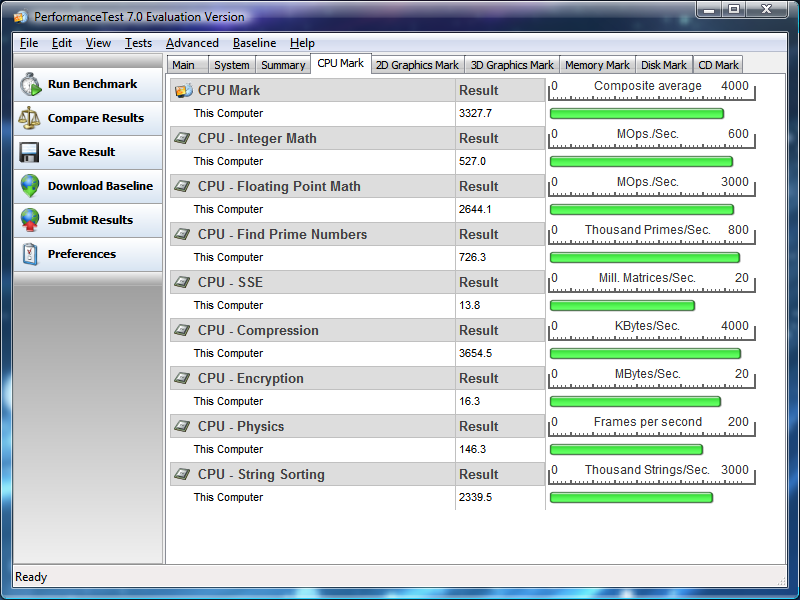Select the SSE result value 13.8
Viewport: 800px width, 600px height.
[x=469, y=305]
